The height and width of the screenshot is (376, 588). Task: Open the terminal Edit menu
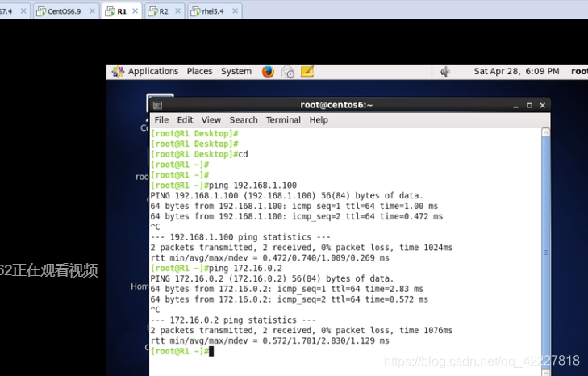[x=186, y=120]
